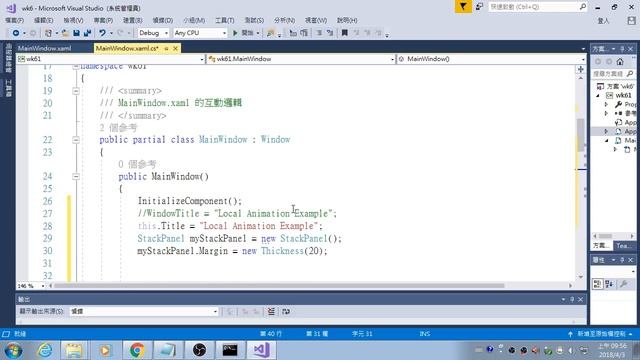
Task: Click the editor horizontal scrollbar
Action: point(279,286)
